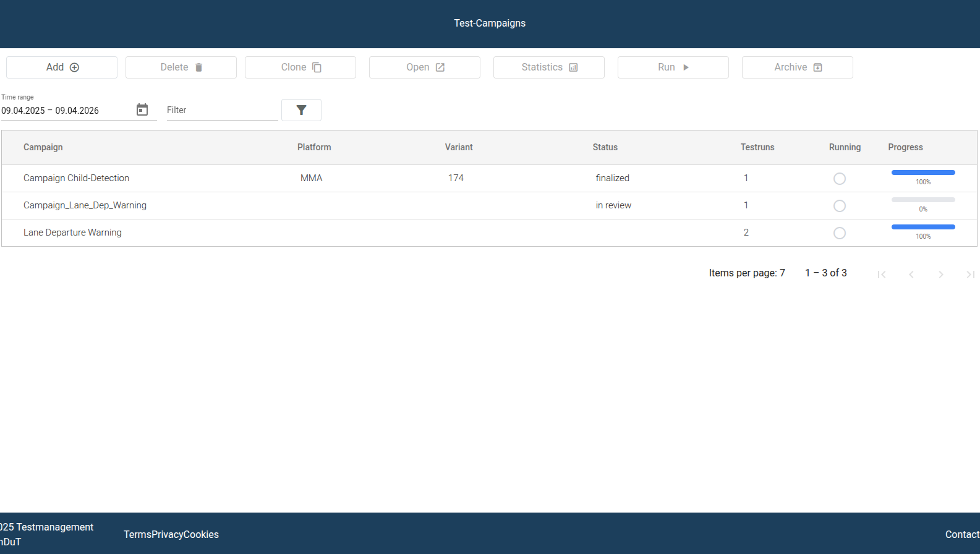The image size is (980, 554).
Task: Click the Delete trash icon button
Action: pyautogui.click(x=198, y=67)
